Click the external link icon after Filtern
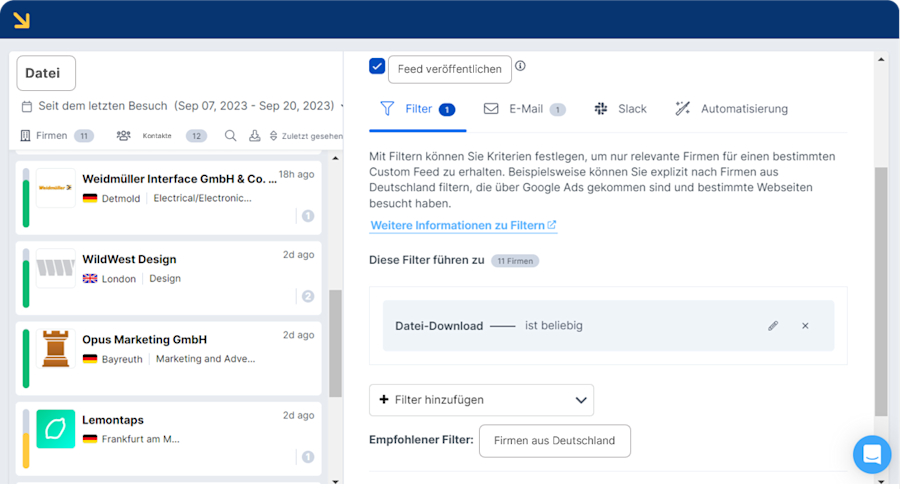900x489 pixels. tap(552, 225)
